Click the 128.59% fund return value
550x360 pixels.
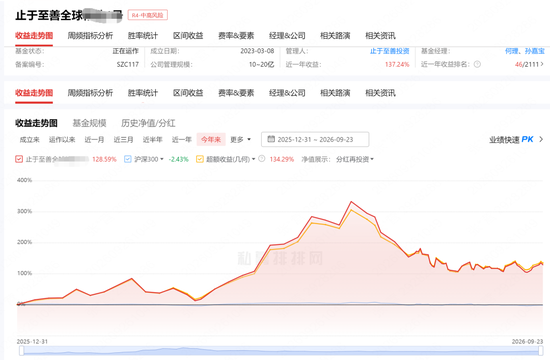point(104,159)
